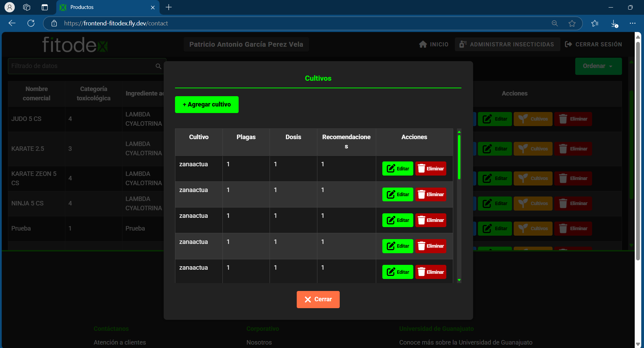Open the favorites list
Image resolution: width=644 pixels, height=348 pixels.
pyautogui.click(x=595, y=23)
